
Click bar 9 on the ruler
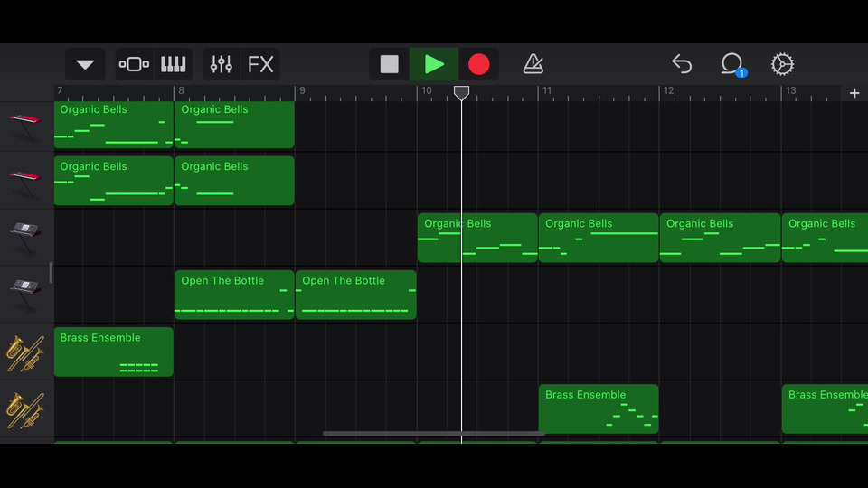pos(302,90)
